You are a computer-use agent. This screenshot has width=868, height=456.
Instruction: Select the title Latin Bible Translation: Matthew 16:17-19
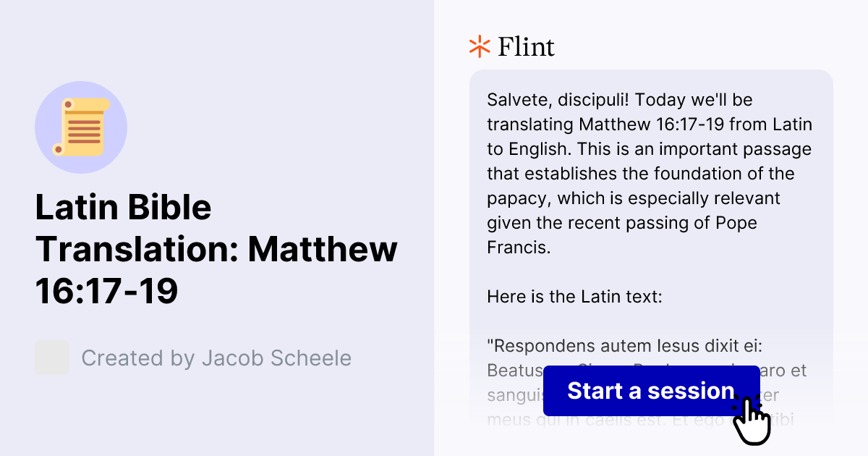pyautogui.click(x=216, y=249)
